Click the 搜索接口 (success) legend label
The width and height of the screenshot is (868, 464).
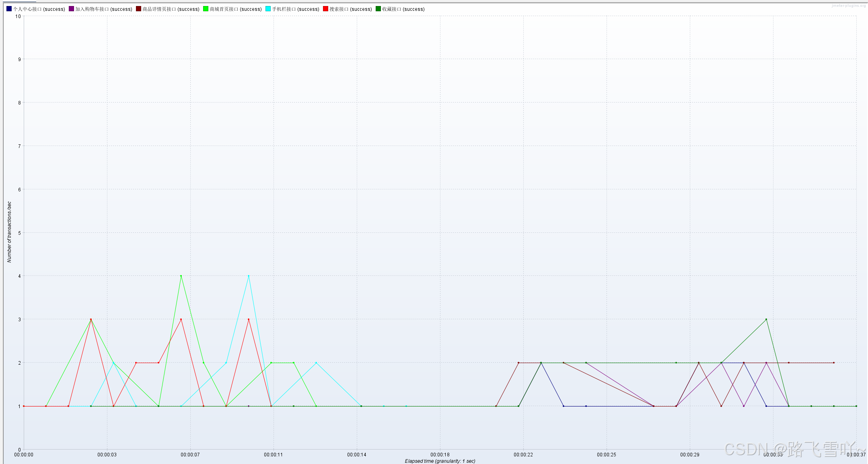click(x=351, y=9)
